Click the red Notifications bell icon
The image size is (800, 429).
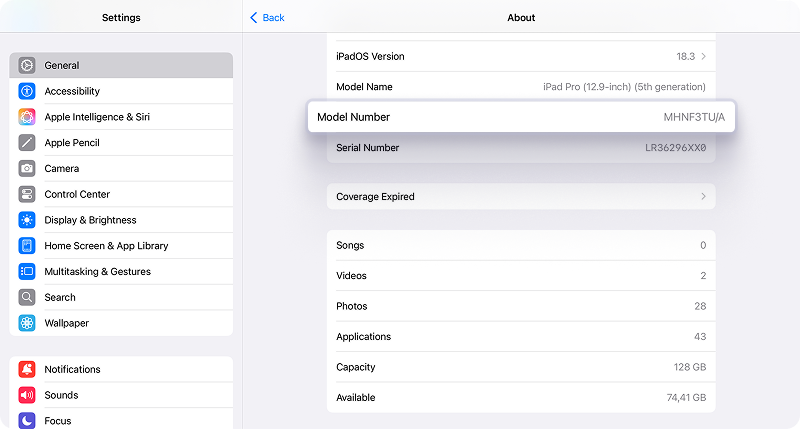pos(27,369)
